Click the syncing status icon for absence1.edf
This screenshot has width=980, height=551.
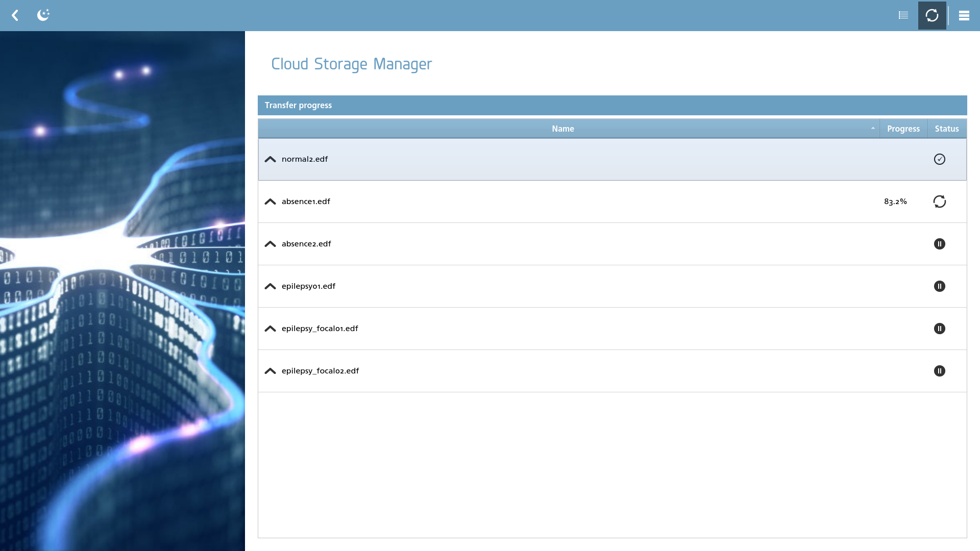pos(940,202)
